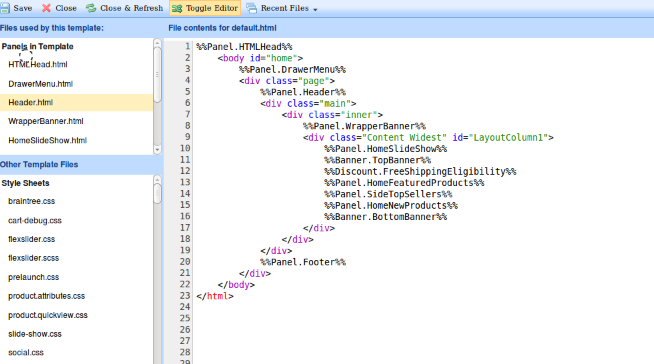
Task: Click div class="inner" code line
Action: (x=332, y=115)
